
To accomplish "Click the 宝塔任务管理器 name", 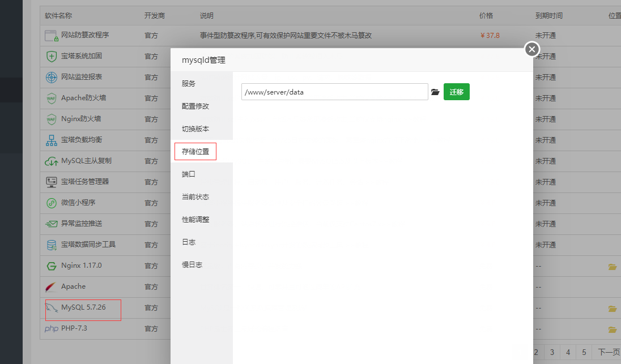I will pyautogui.click(x=85, y=182).
